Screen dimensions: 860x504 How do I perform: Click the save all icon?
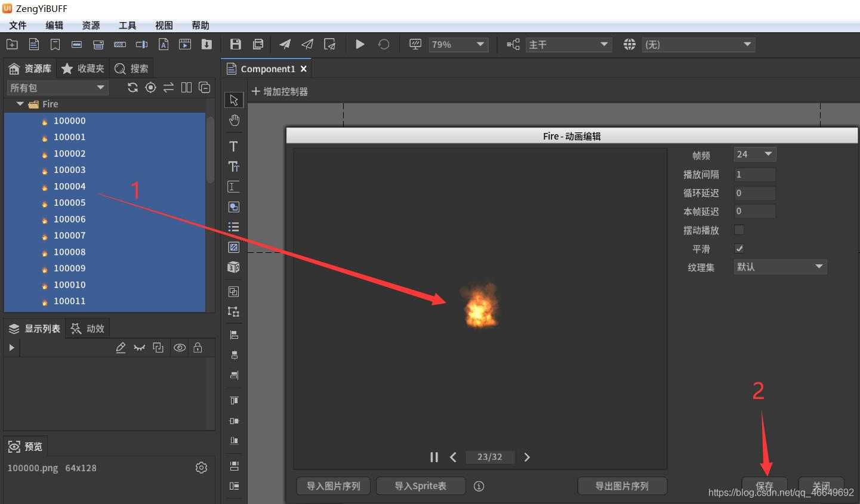(x=258, y=45)
